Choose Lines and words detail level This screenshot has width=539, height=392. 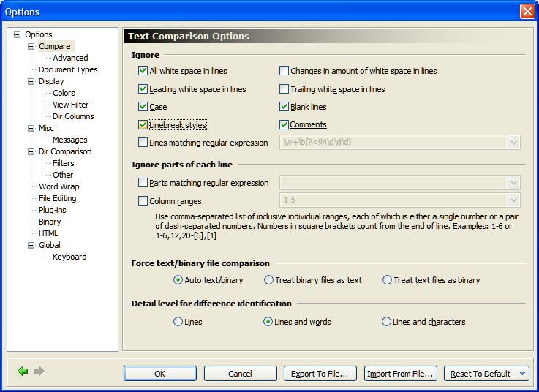point(268,322)
